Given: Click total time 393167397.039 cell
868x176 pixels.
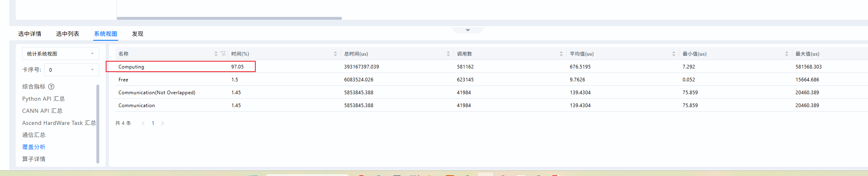Looking at the screenshot, I should click(x=361, y=67).
